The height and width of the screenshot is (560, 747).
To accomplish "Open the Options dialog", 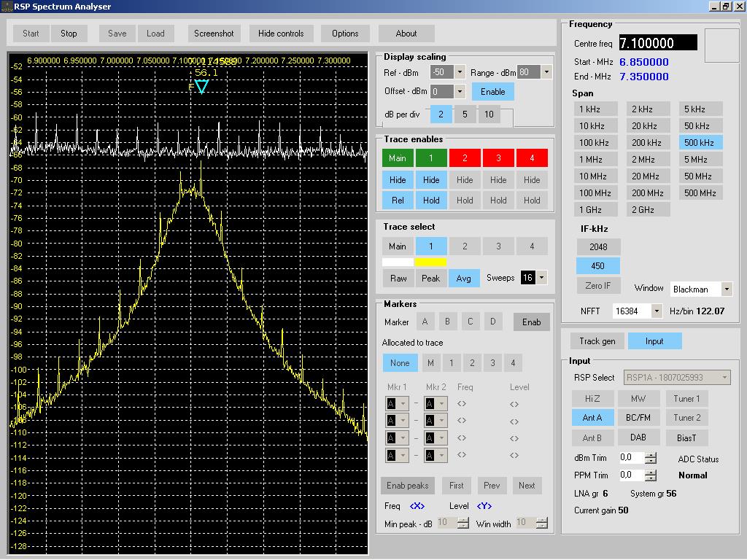I will click(345, 34).
